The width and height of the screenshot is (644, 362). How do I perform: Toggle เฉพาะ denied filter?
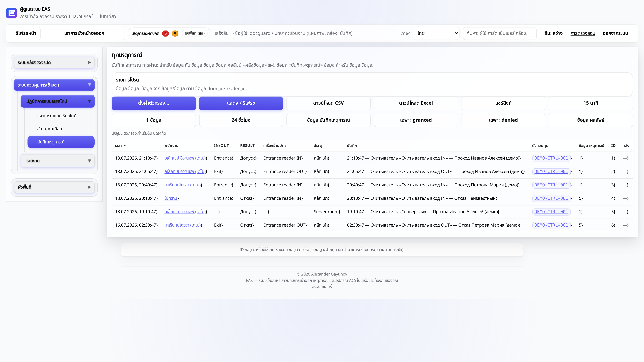tap(503, 120)
